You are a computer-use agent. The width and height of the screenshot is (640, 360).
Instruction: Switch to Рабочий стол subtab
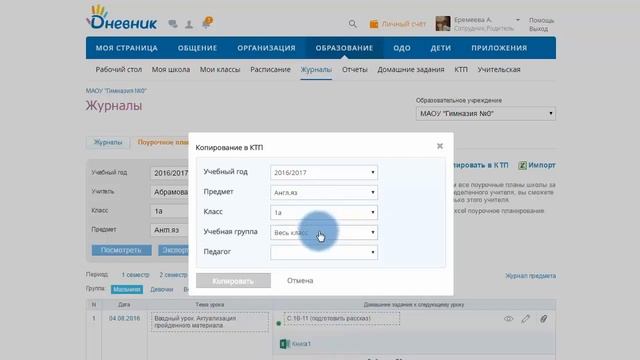119,70
